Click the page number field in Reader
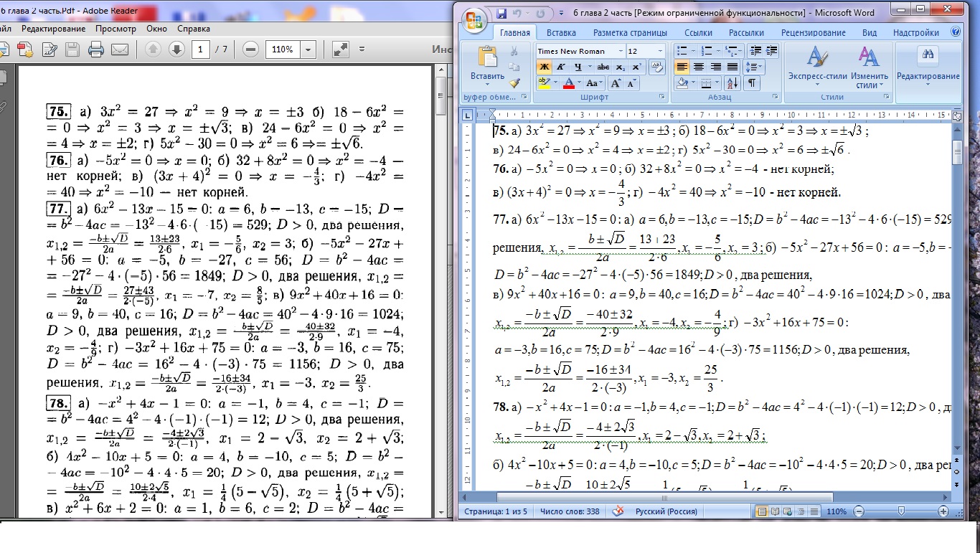This screenshot has width=980, height=553. point(201,49)
